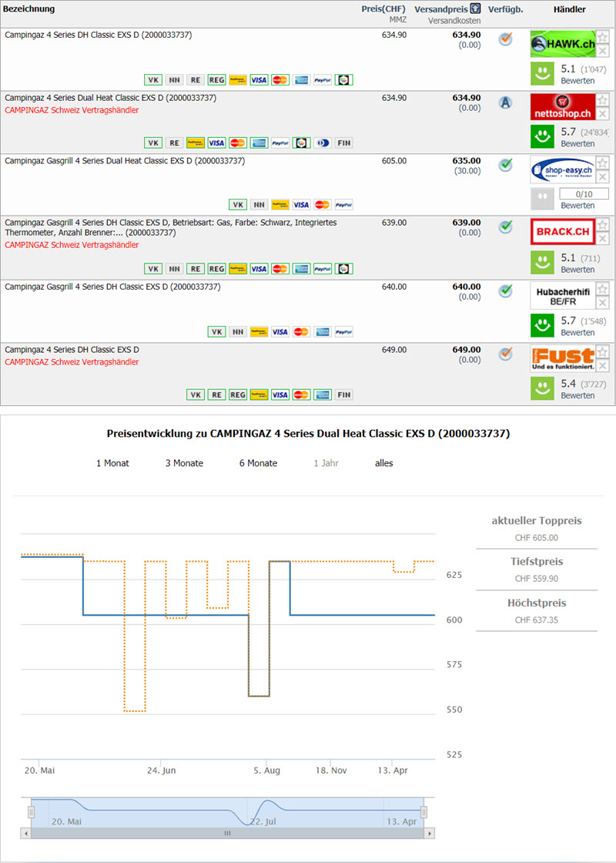The width and height of the screenshot is (616, 863).
Task: Open the Hubacherhifi BE/FR merchant logo
Action: [x=563, y=296]
